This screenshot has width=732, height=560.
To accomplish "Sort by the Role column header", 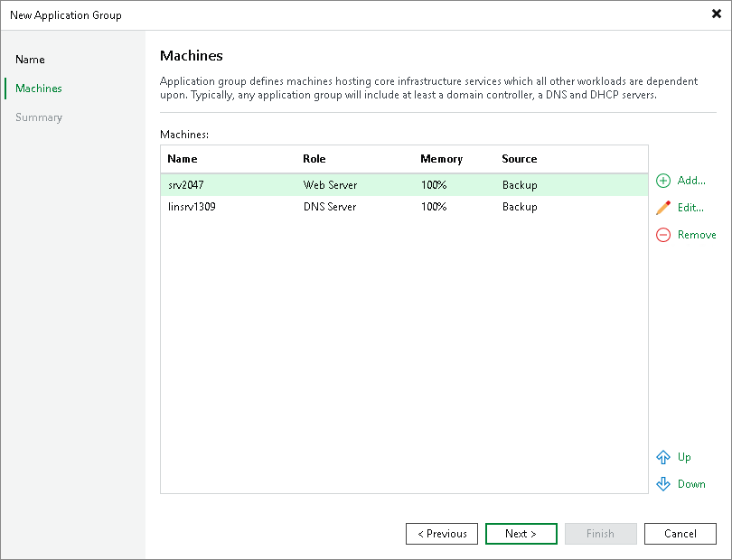I will (314, 159).
